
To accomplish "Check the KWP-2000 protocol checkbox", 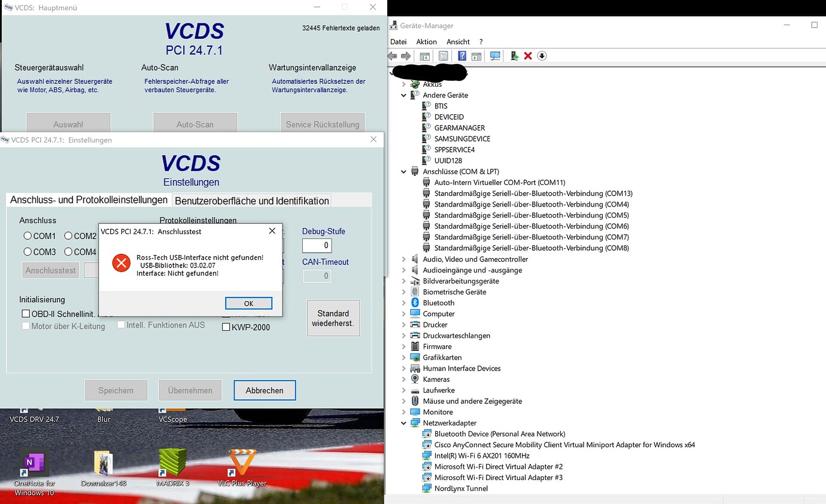I will coord(226,326).
